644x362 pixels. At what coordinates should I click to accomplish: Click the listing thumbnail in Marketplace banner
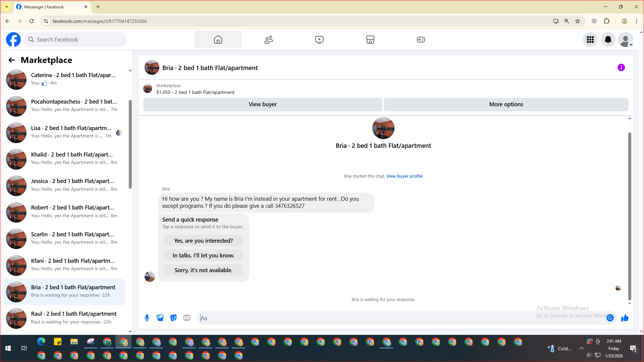click(x=148, y=89)
